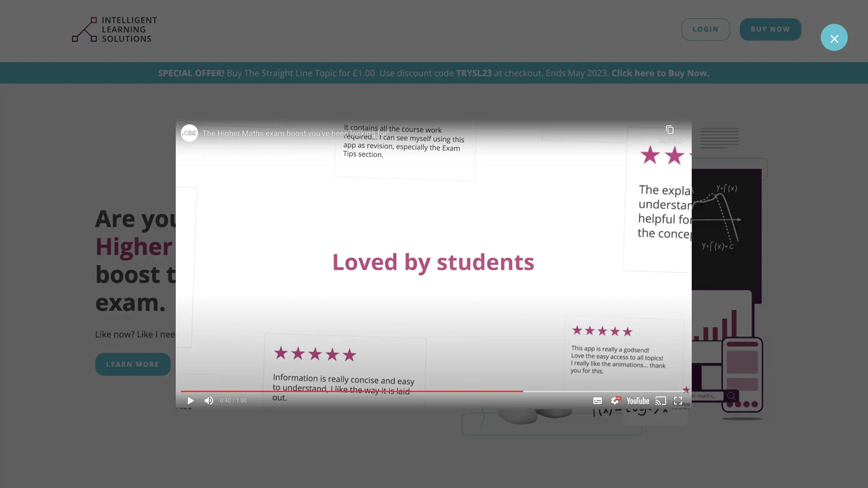Click the search magnifier icon in illustration
The width and height of the screenshot is (868, 488).
tap(731, 396)
